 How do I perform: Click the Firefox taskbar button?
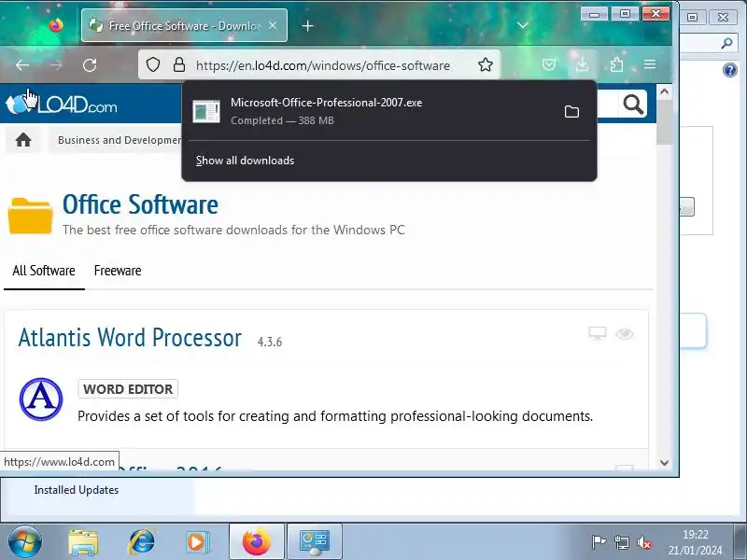(x=257, y=541)
